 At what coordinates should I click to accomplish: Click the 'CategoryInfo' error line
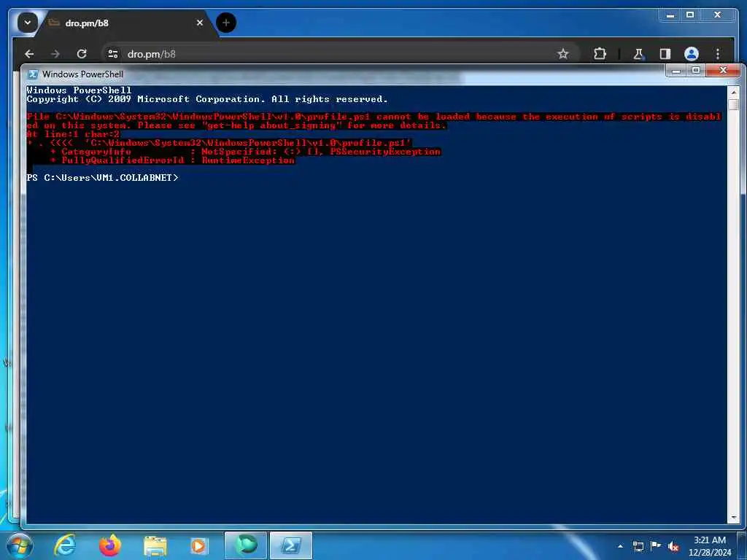(245, 152)
